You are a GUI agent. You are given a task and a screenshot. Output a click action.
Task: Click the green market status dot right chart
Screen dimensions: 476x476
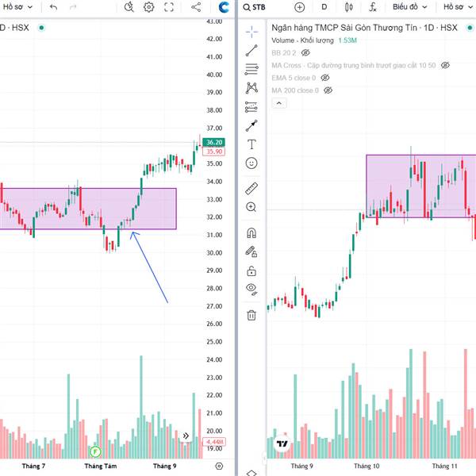tap(470, 28)
